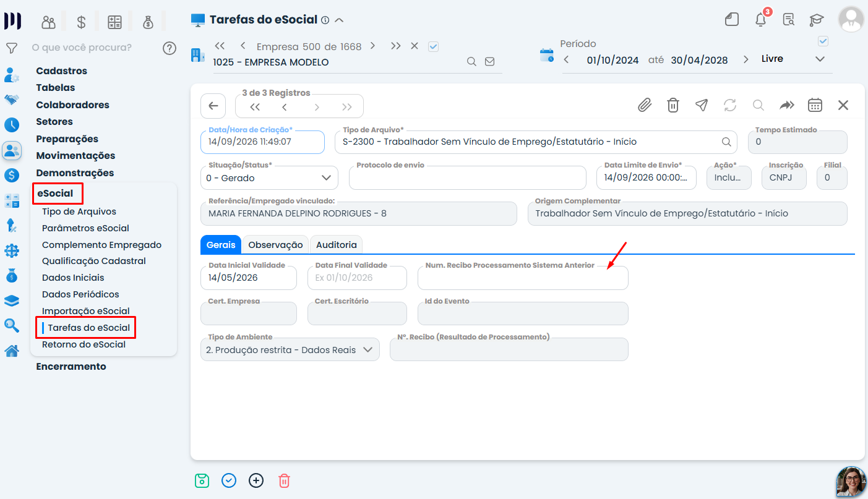Image resolution: width=868 pixels, height=499 pixels.
Task: Click the dollar sign icon in top bar
Action: (81, 22)
